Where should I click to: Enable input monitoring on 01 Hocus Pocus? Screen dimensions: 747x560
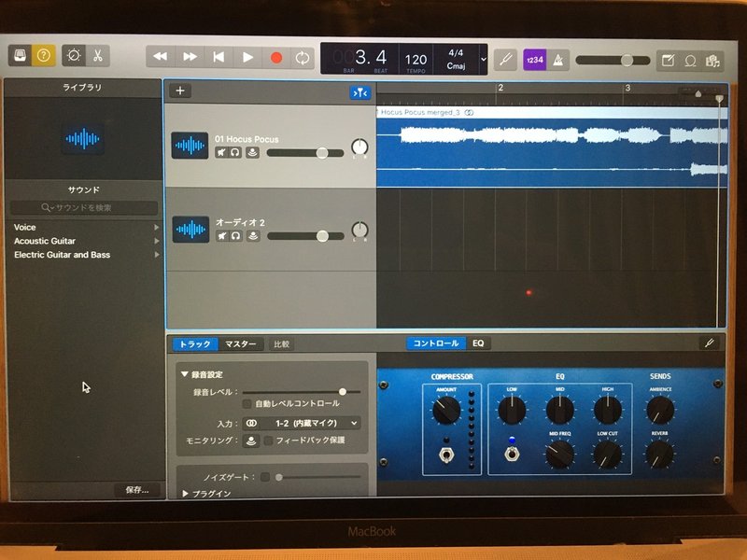[252, 152]
